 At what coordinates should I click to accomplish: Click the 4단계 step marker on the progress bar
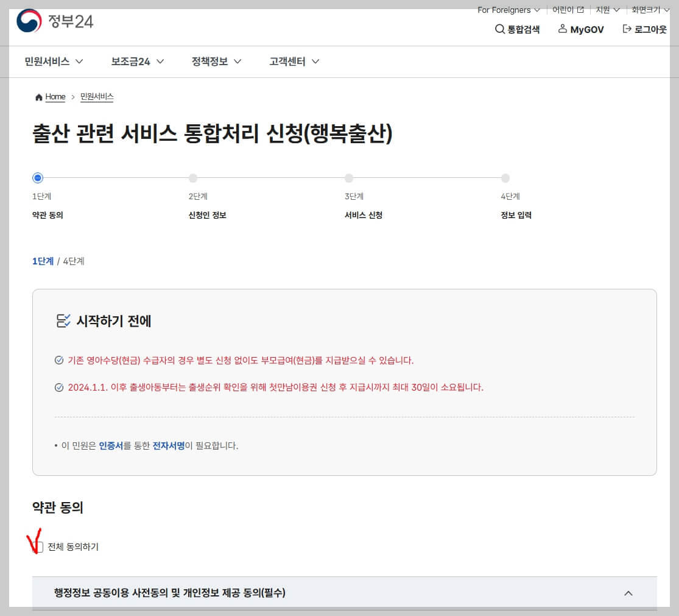point(505,177)
